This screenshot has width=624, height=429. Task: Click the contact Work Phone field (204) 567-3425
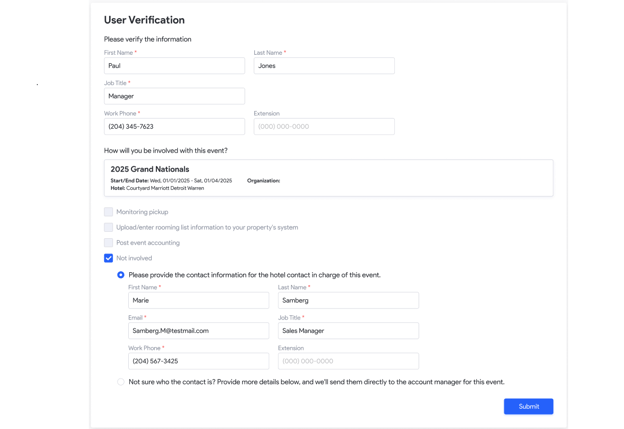[199, 361]
